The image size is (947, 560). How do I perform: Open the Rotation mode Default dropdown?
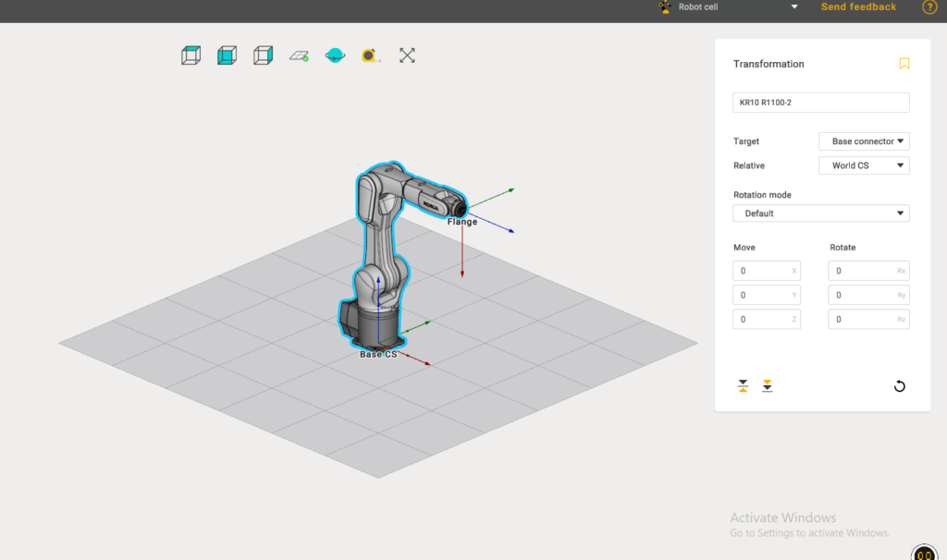820,213
